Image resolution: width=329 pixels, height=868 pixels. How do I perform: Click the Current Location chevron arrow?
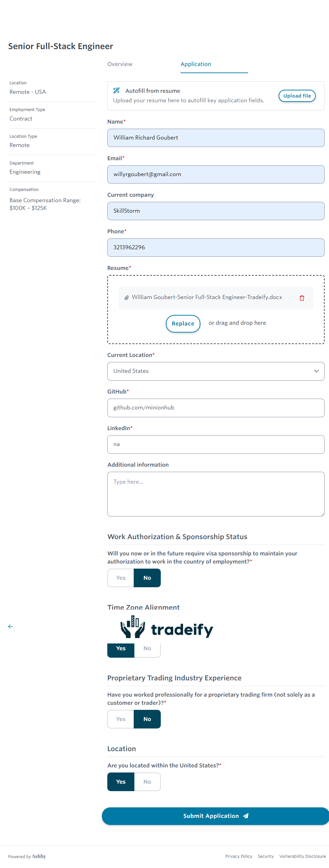click(x=316, y=371)
